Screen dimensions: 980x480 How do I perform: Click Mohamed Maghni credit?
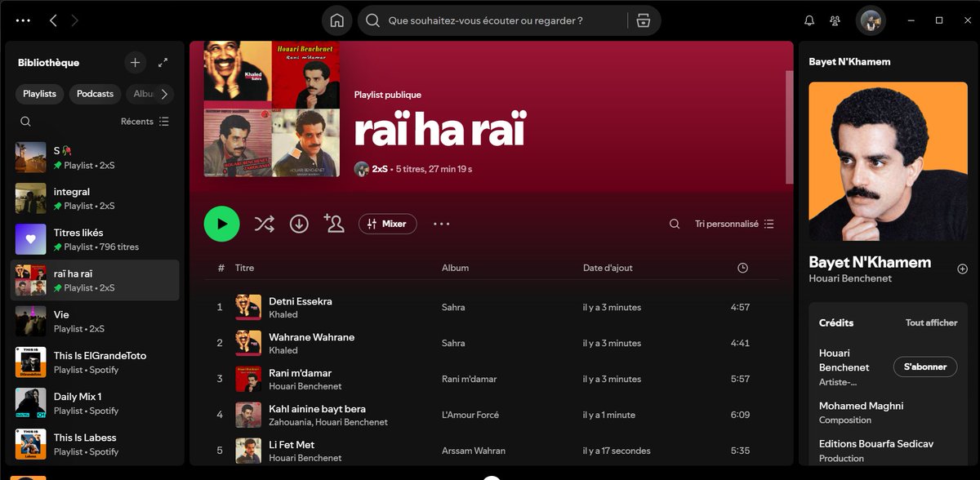click(x=861, y=406)
